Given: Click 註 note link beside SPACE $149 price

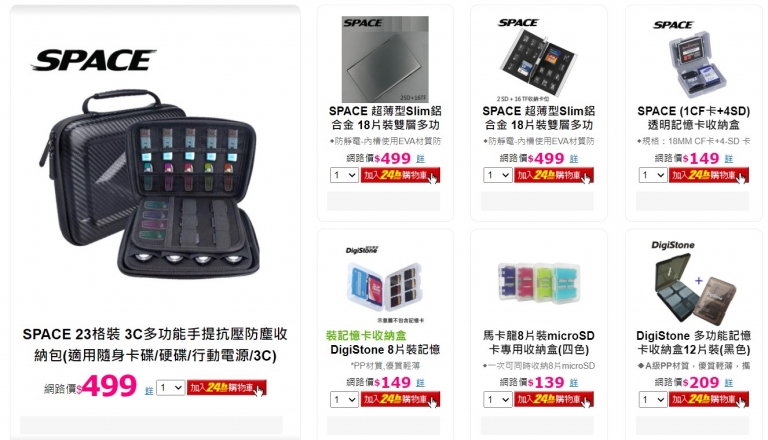Looking at the screenshot, I should click(728, 159).
